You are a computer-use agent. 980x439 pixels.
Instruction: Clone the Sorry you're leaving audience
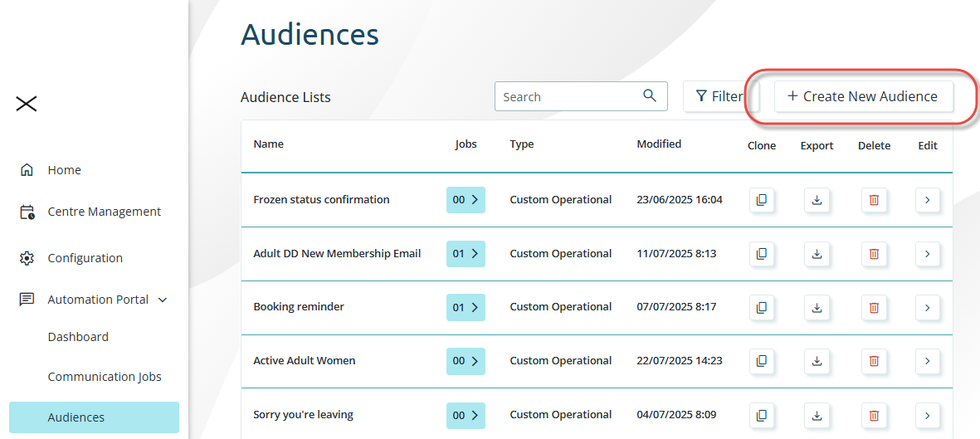[x=761, y=415]
